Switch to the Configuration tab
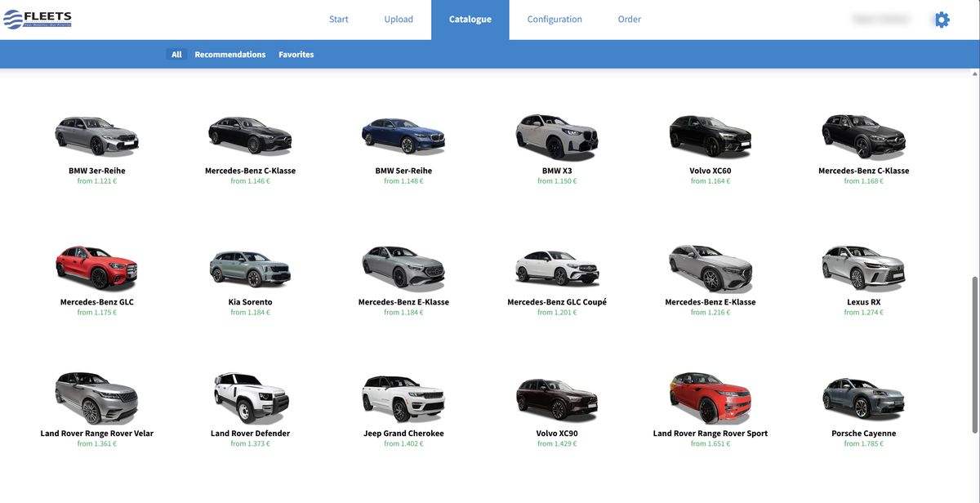The height and width of the screenshot is (503, 980). click(x=555, y=19)
